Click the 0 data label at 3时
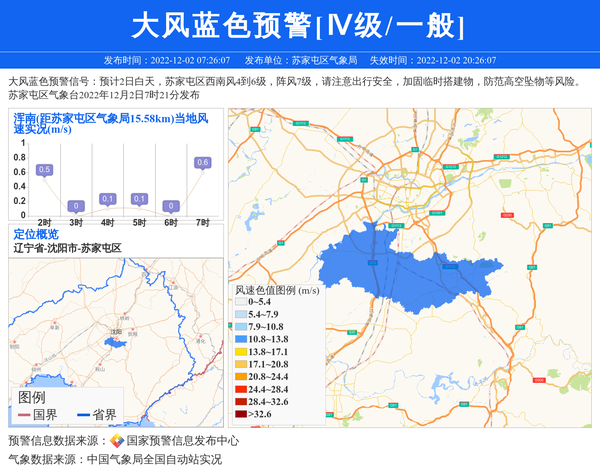 (76, 206)
